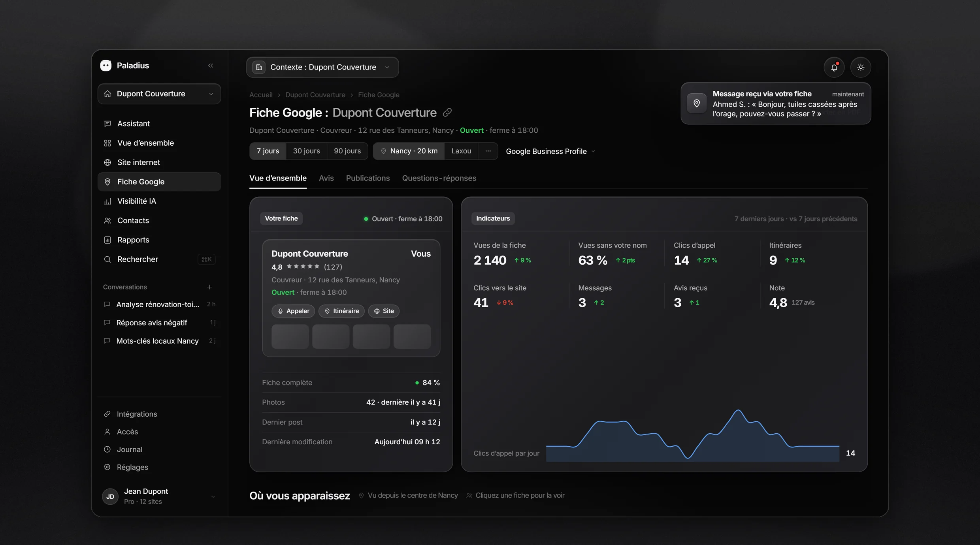
Task: Switch to the Vue d'ensemble tab
Action: tap(278, 178)
